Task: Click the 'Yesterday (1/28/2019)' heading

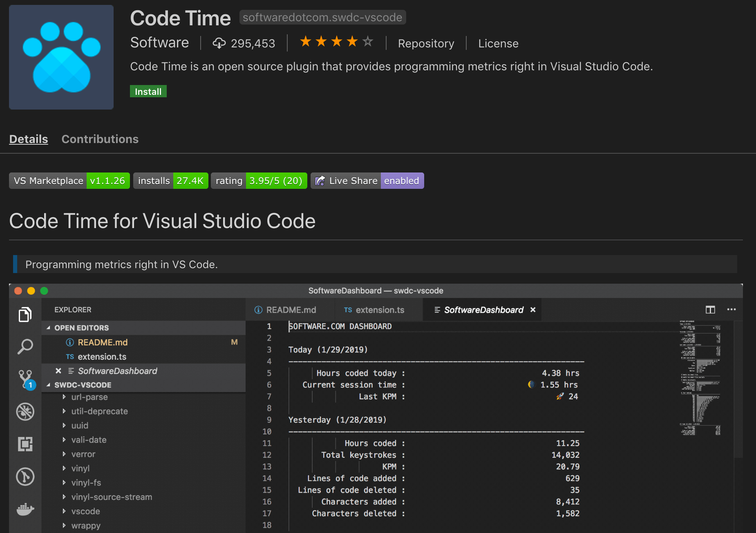Action: 338,420
